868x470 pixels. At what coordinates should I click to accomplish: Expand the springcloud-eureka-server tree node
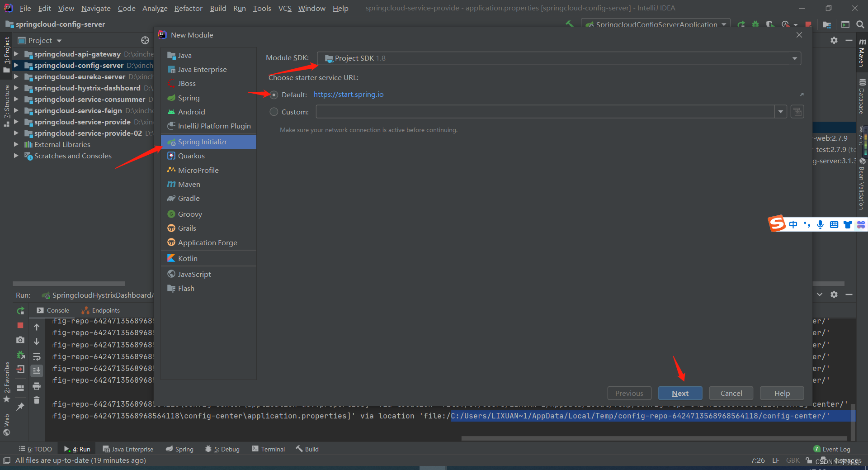(x=16, y=76)
